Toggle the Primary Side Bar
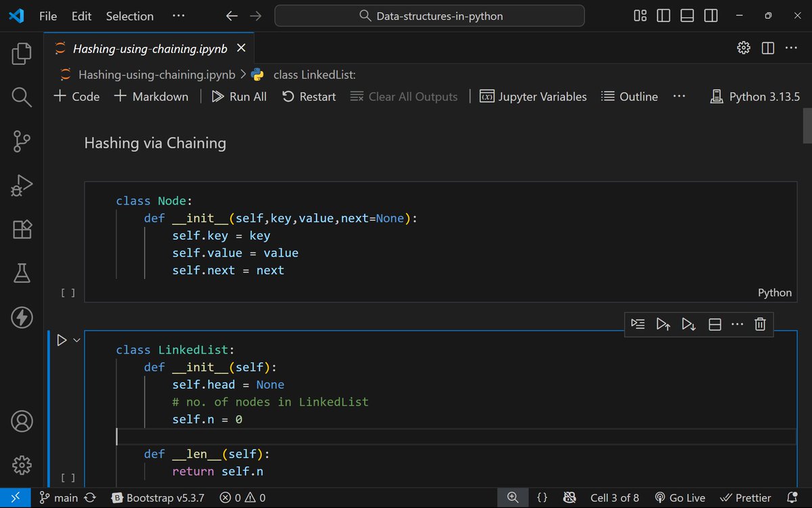The width and height of the screenshot is (812, 508). point(663,15)
